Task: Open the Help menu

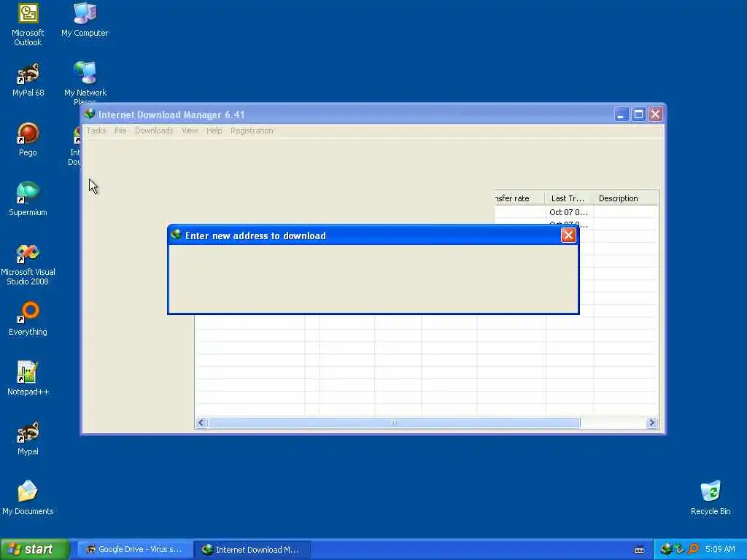Action: 214,131
